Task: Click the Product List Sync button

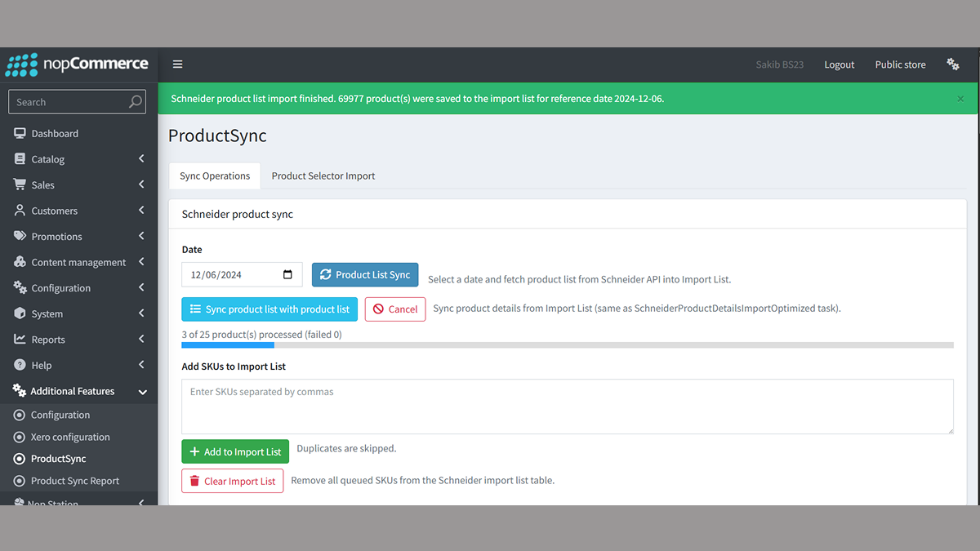Action: coord(365,274)
